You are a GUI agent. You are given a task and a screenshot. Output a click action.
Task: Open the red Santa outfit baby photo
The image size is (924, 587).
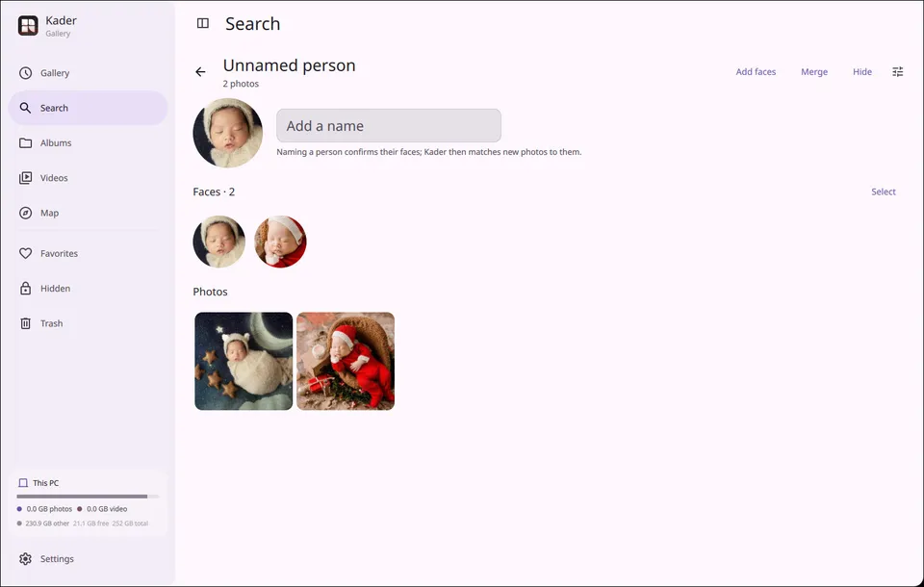click(346, 361)
